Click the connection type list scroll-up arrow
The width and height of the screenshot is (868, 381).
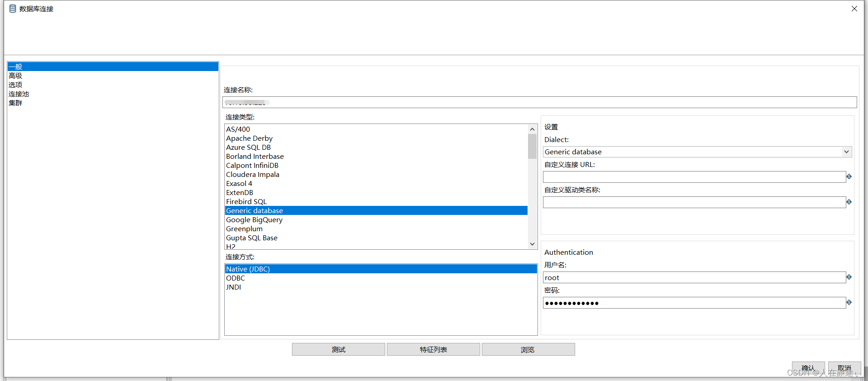[532, 129]
